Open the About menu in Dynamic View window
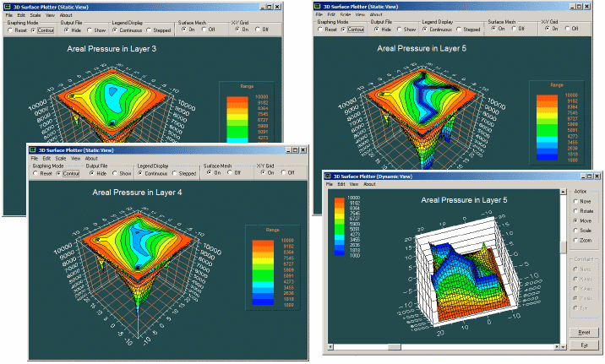The image size is (605, 364). point(370,183)
